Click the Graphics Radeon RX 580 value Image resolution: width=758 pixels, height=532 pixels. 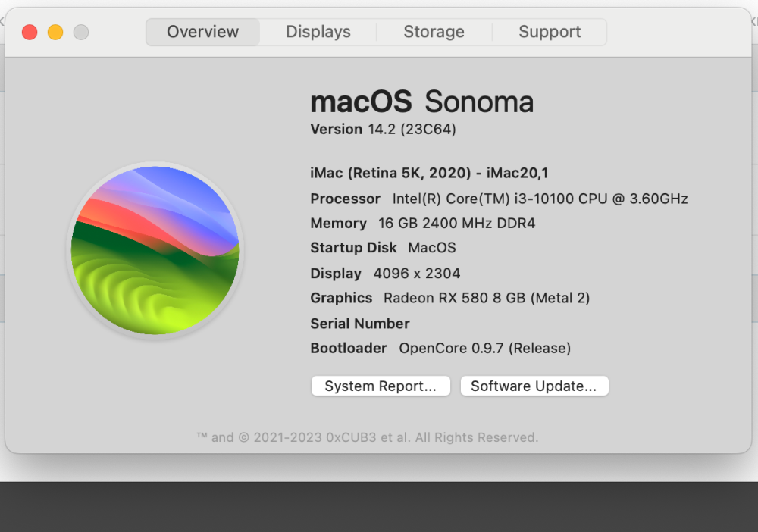tap(487, 298)
